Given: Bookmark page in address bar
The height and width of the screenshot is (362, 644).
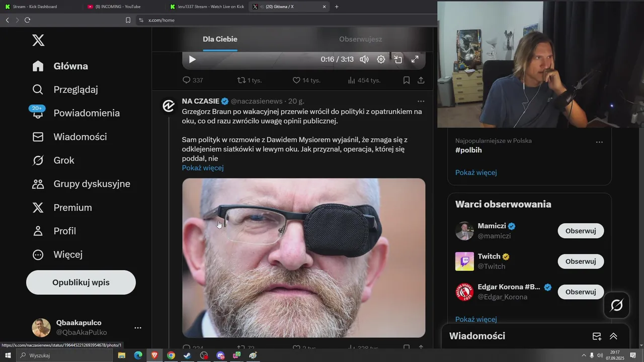Looking at the screenshot, I should [x=128, y=20].
